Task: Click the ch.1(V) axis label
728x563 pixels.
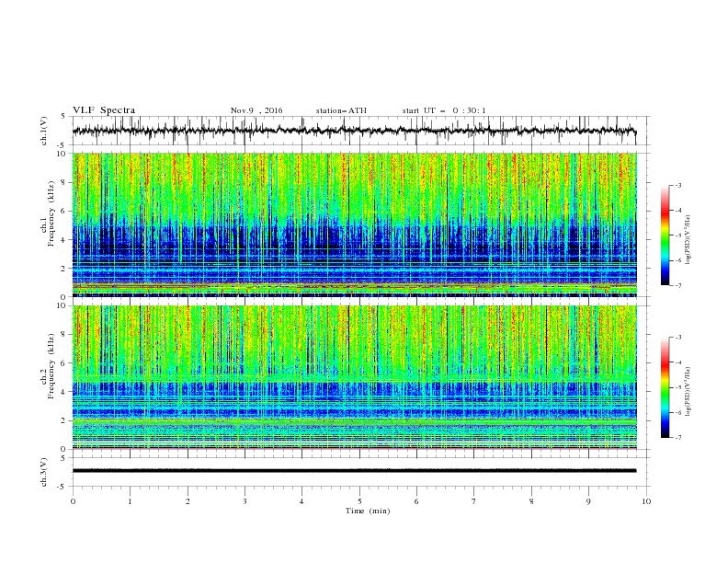Action: coord(44,131)
